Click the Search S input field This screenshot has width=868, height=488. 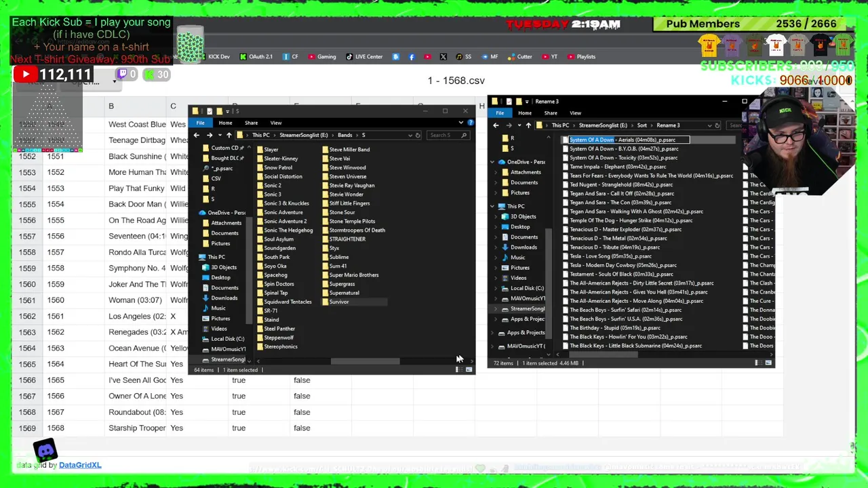click(x=447, y=135)
